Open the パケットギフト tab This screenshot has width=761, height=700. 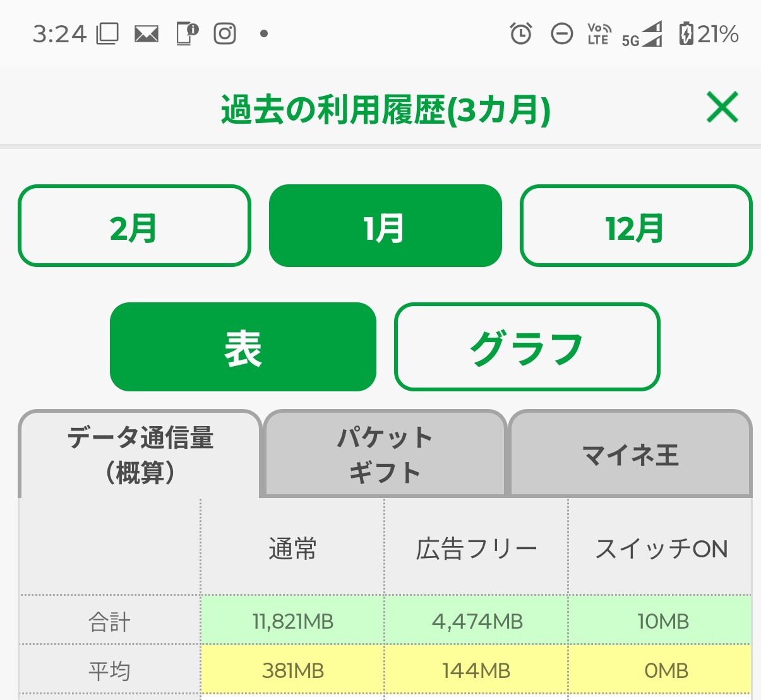pyautogui.click(x=385, y=454)
